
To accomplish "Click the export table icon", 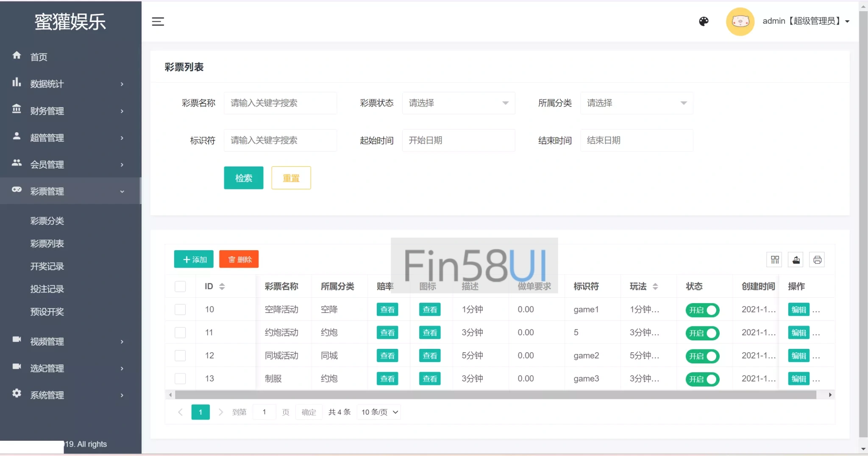I will (796, 260).
